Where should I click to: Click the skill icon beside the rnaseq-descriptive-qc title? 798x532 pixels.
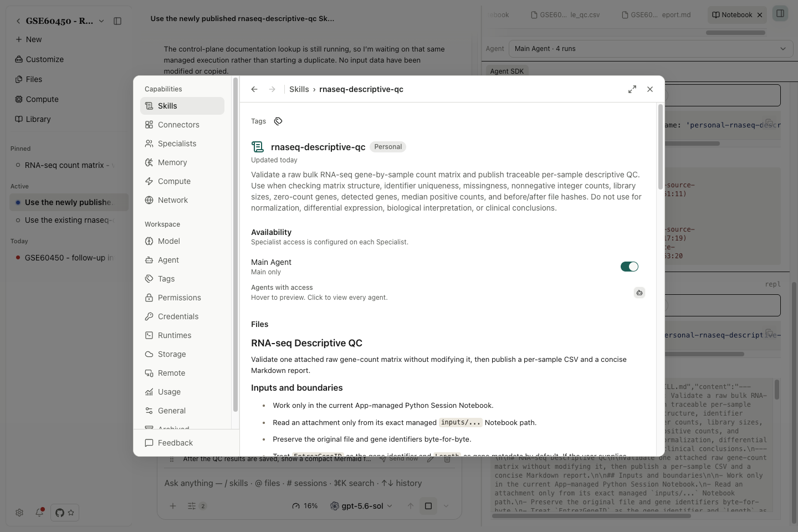(x=258, y=147)
